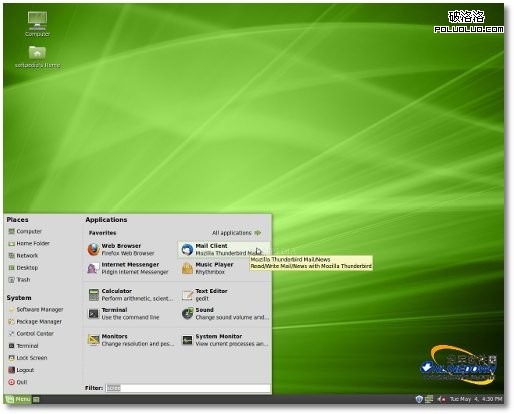Open Terminal in System list
The height and width of the screenshot is (414, 514).
pos(24,346)
